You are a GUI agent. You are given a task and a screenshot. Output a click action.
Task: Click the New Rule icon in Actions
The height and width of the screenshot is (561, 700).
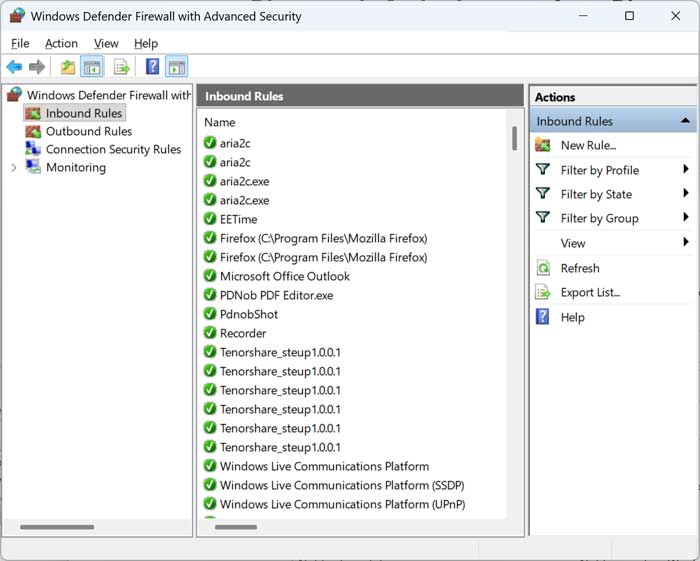543,145
